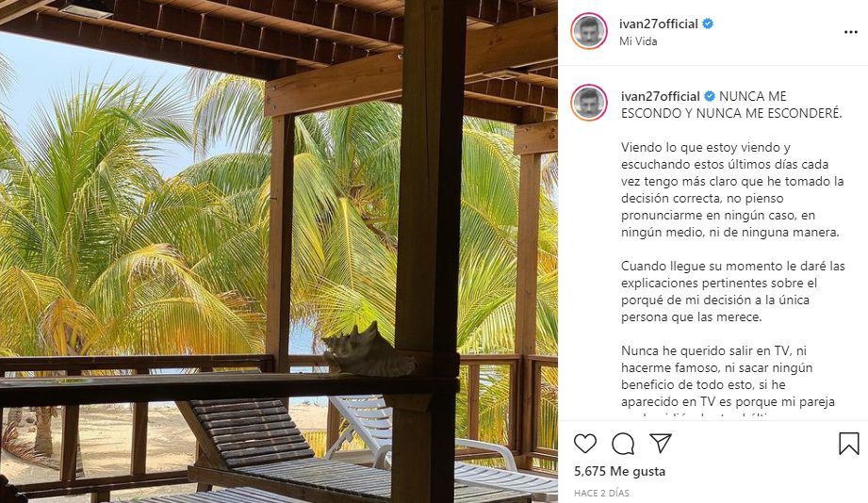Click the paragraph starting Cuando llegue su
The width and height of the screenshot is (868, 503).
click(733, 292)
